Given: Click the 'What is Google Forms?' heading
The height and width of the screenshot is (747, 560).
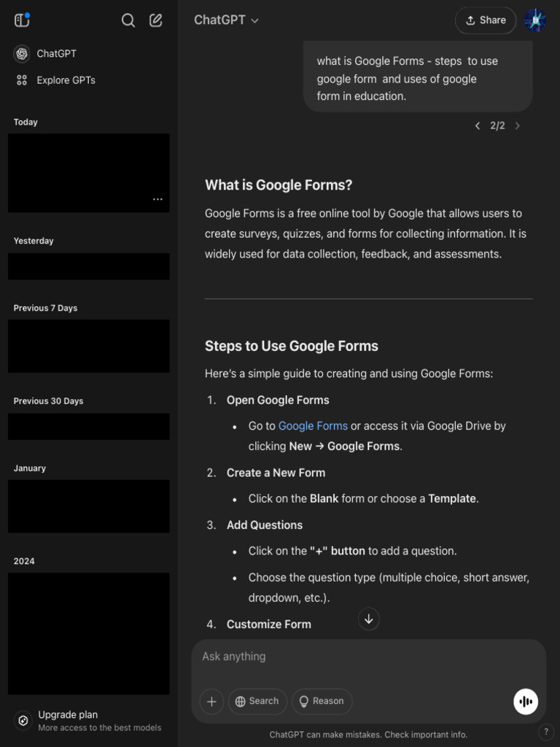Looking at the screenshot, I should click(x=279, y=185).
